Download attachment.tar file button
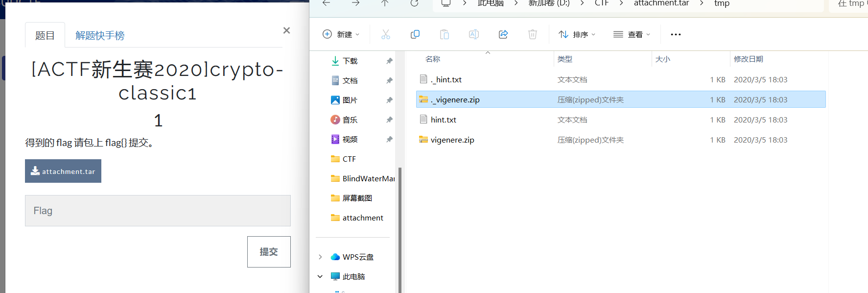 [63, 171]
